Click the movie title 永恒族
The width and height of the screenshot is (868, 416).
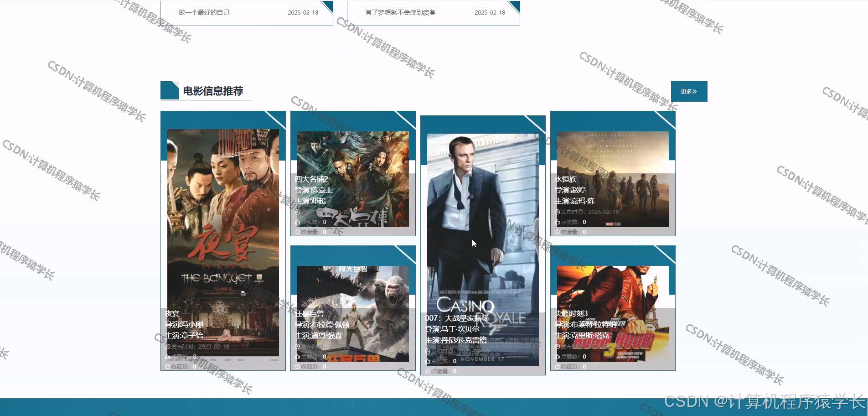coord(565,179)
